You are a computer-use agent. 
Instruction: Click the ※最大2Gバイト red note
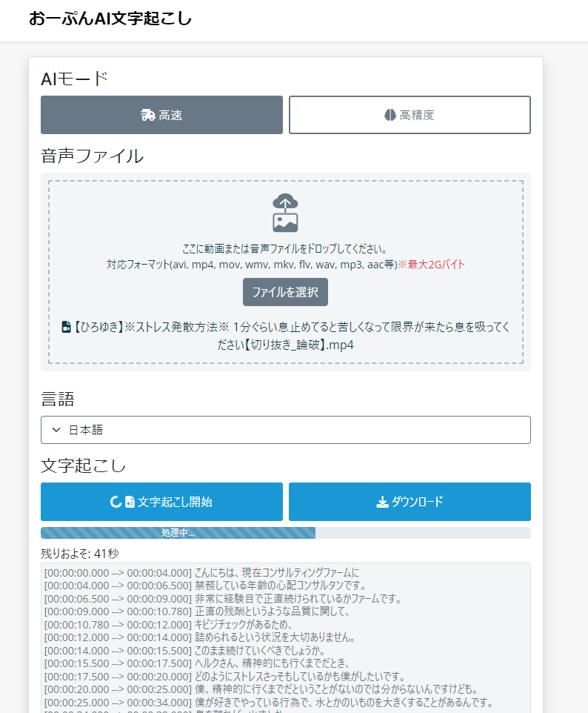431,265
